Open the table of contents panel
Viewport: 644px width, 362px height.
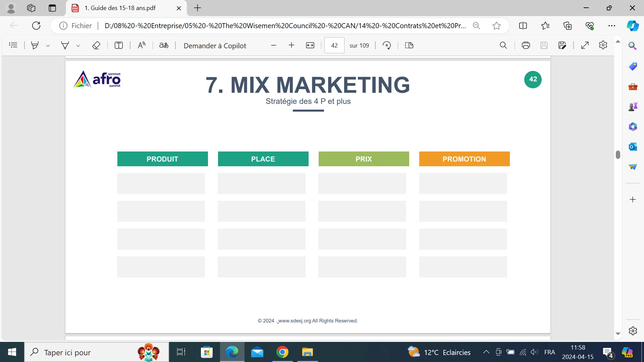(x=13, y=45)
